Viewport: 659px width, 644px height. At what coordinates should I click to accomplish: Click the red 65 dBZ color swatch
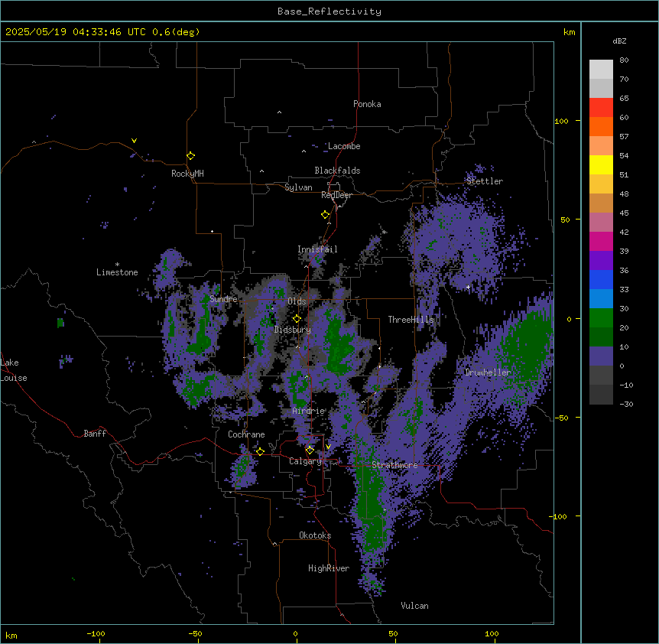pyautogui.click(x=601, y=108)
